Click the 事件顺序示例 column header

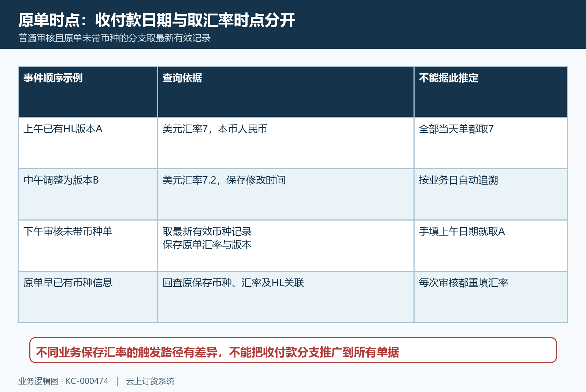[88, 92]
